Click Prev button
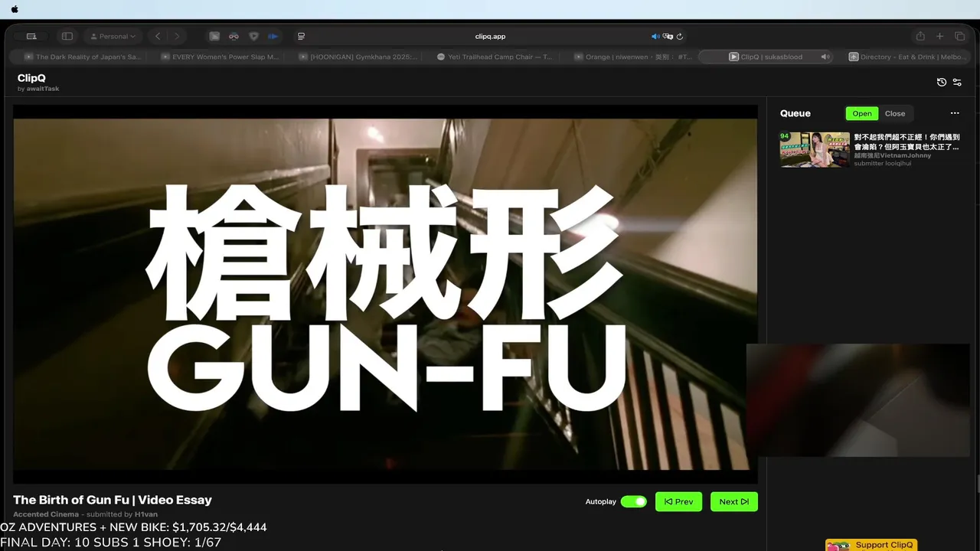The width and height of the screenshot is (980, 551). click(x=678, y=501)
